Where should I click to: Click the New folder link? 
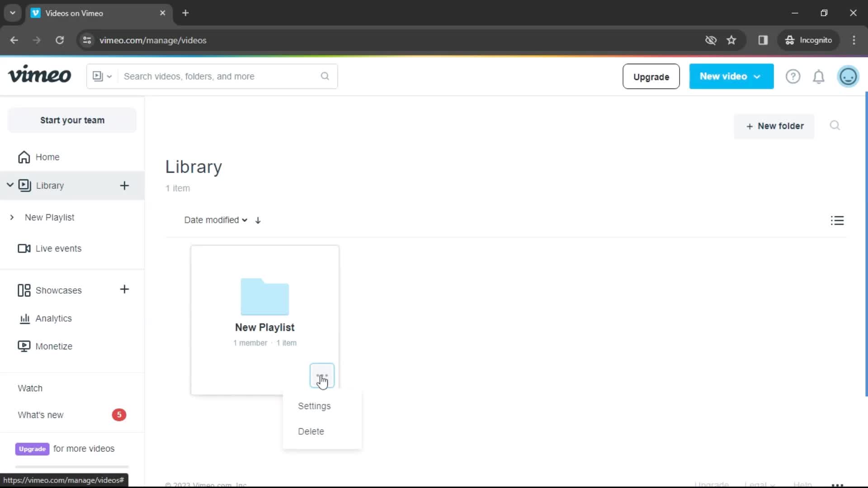click(774, 127)
